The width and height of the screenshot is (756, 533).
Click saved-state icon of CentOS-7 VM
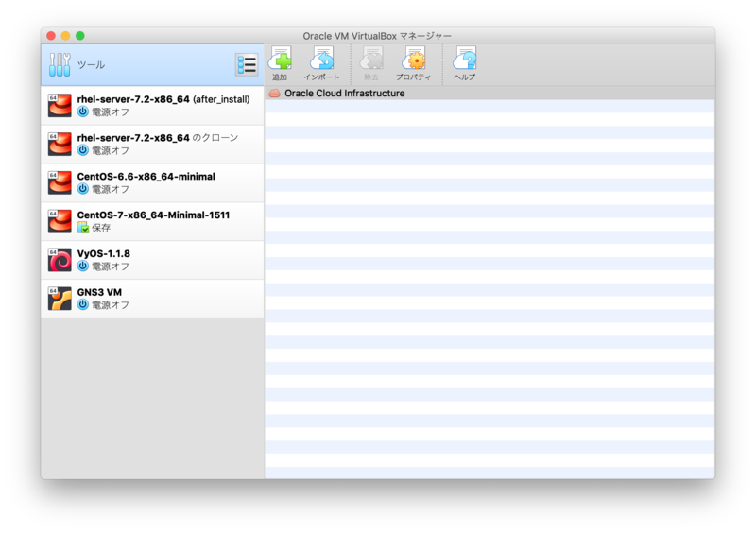pyautogui.click(x=83, y=227)
